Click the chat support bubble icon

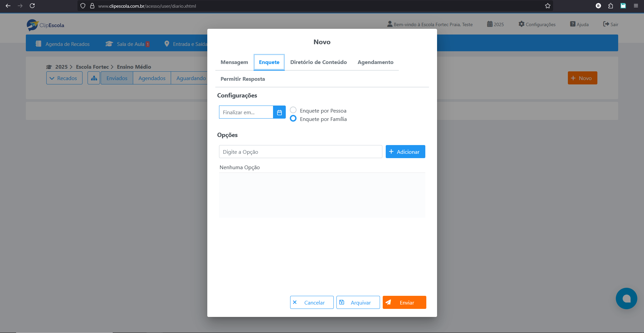[626, 298]
